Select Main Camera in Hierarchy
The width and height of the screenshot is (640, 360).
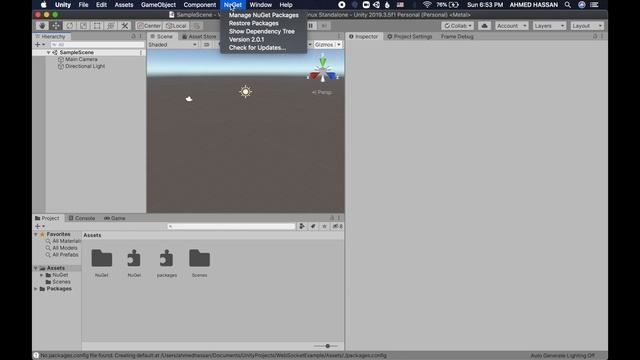point(81,59)
